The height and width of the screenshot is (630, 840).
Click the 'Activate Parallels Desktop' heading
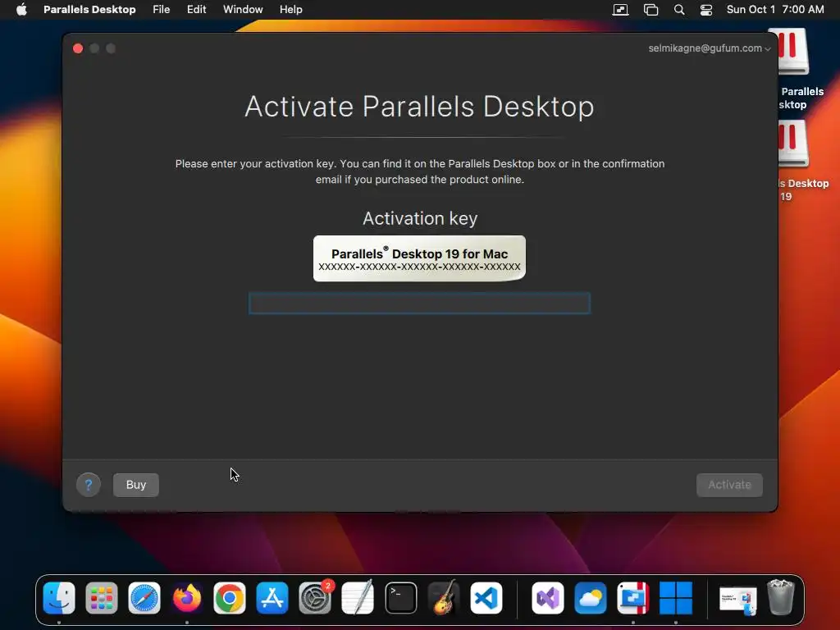pyautogui.click(x=419, y=106)
